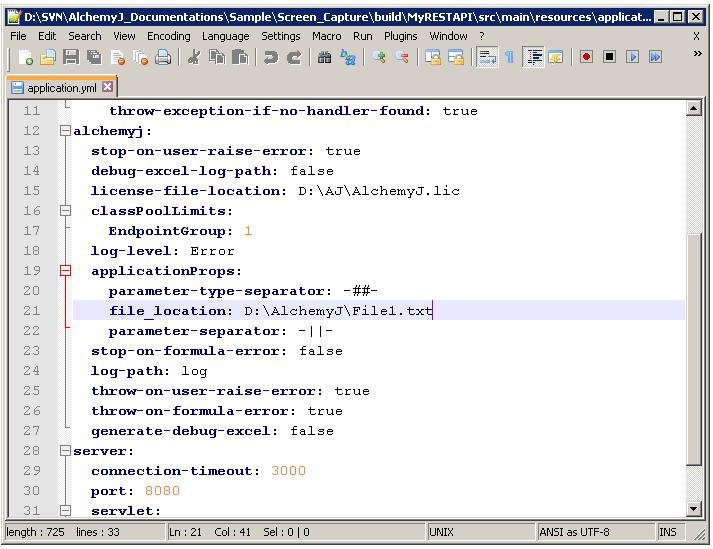Screen dimensions: 713x549
Task: Open Find with the binoculars icon
Action: [324, 58]
